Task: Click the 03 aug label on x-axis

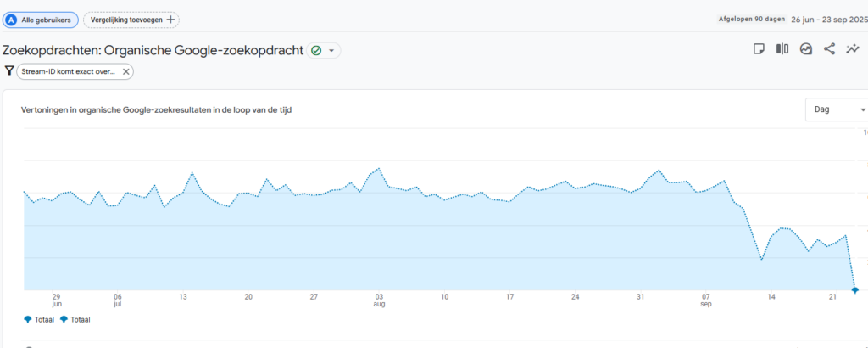Action: (378, 300)
